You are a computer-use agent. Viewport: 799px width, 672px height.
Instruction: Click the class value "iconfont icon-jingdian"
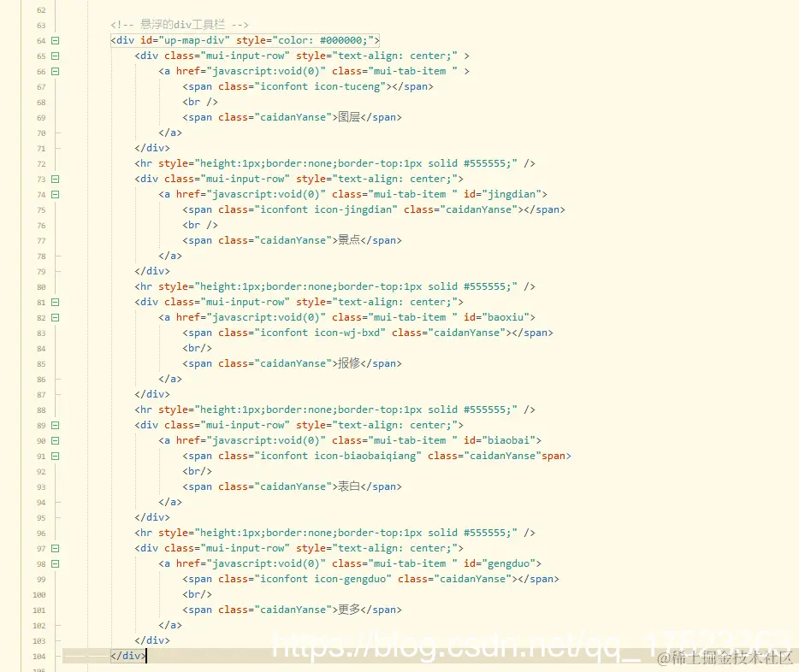coord(326,209)
